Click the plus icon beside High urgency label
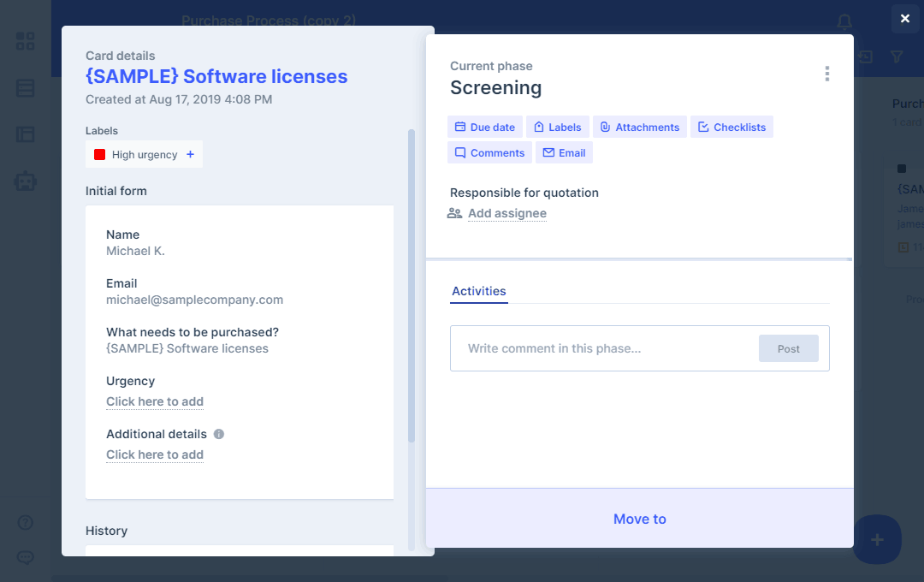This screenshot has width=924, height=582. 190,155
